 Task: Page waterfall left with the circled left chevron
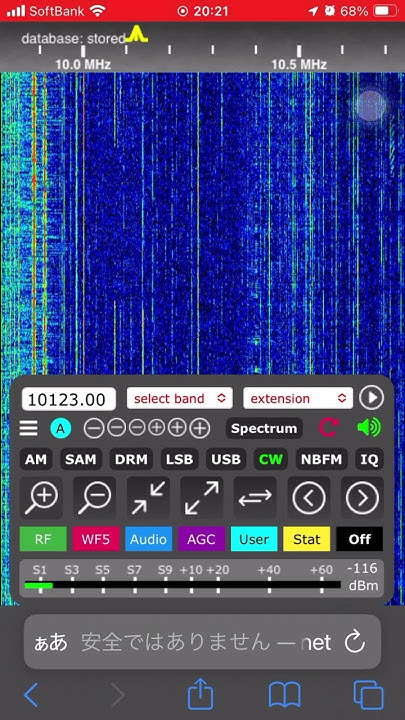309,498
